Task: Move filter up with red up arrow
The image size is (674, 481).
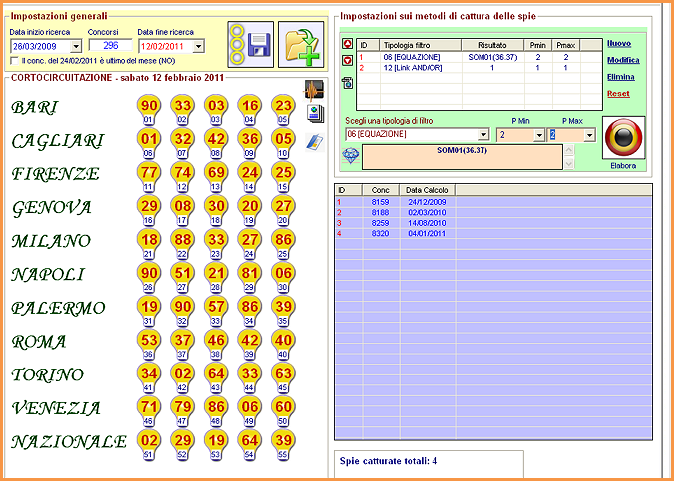Action: [347, 45]
